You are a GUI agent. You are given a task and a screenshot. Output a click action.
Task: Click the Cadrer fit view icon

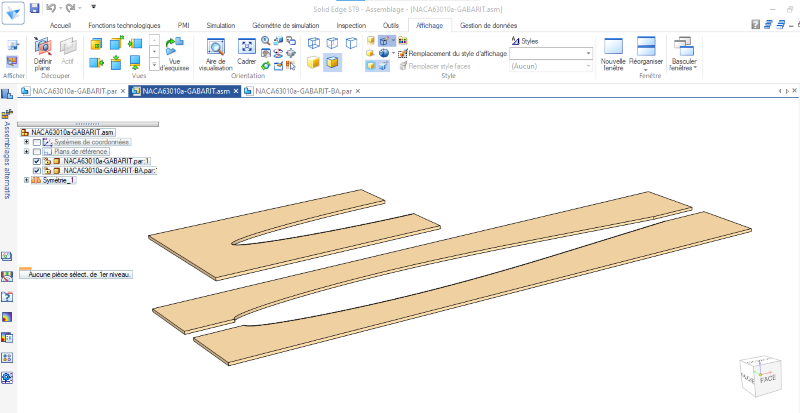[247, 47]
